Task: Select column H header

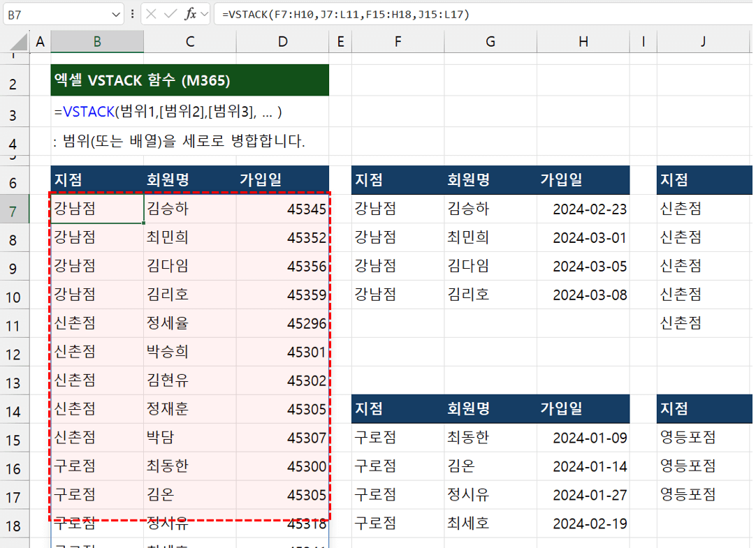Action: tap(583, 42)
